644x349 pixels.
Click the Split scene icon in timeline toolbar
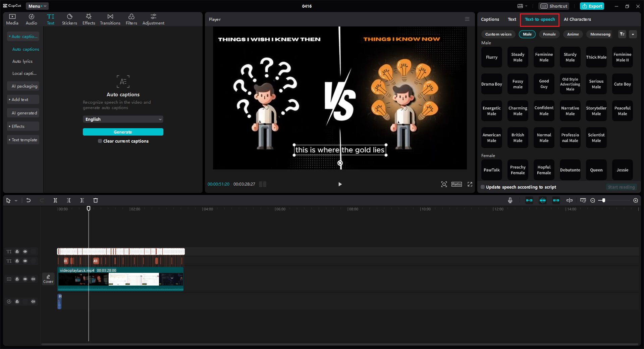[x=570, y=200]
